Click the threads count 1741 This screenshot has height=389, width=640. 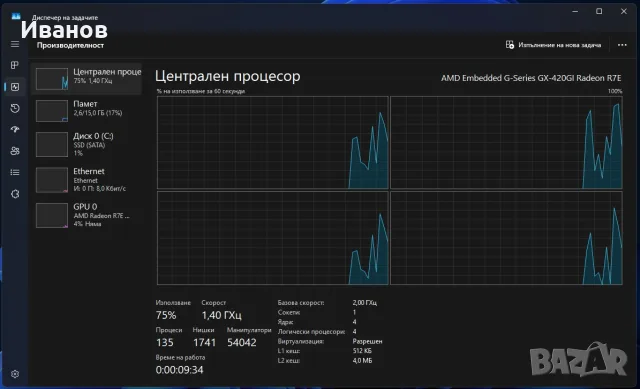coord(204,342)
